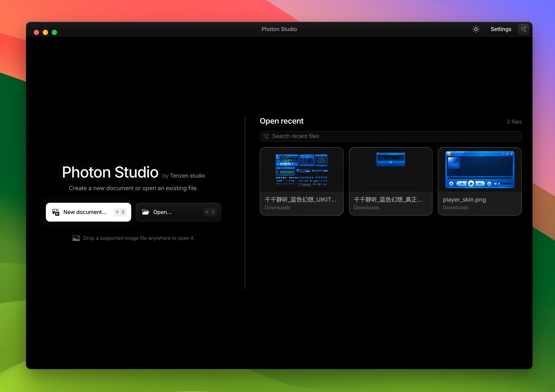
Task: Click the search sparkle icon in title bar
Action: coord(523,29)
